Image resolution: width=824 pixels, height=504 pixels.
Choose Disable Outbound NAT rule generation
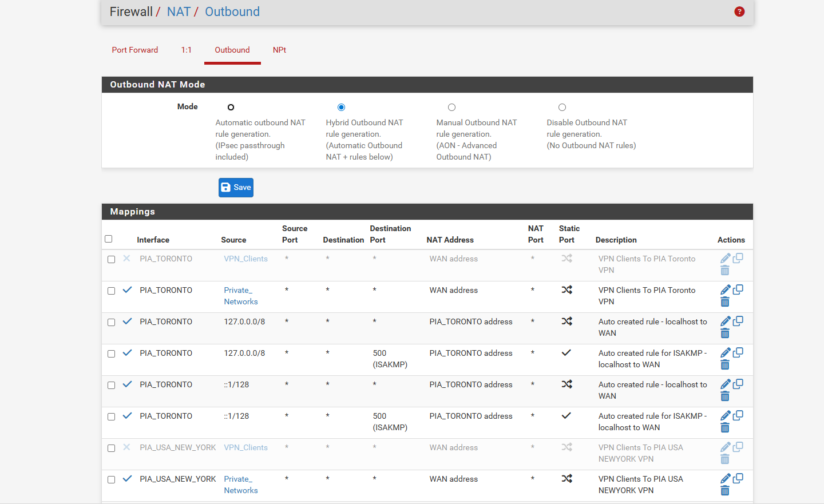(x=562, y=108)
